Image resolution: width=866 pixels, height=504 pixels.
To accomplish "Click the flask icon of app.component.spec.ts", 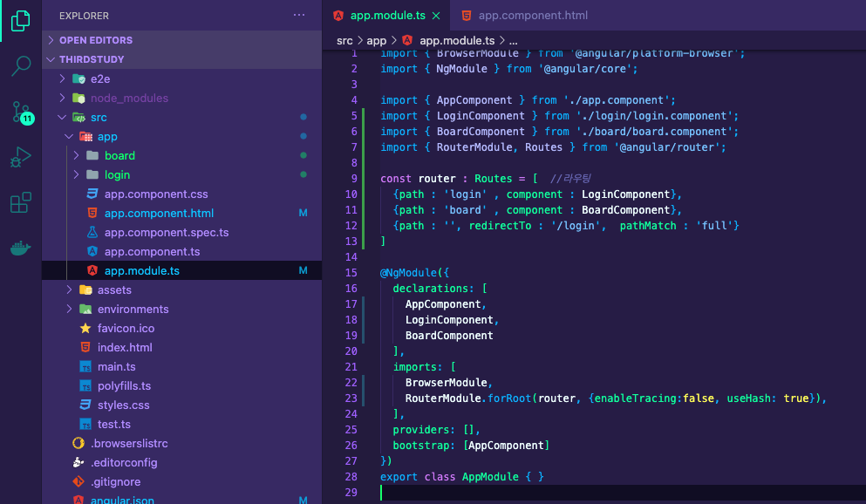I will 92,233.
